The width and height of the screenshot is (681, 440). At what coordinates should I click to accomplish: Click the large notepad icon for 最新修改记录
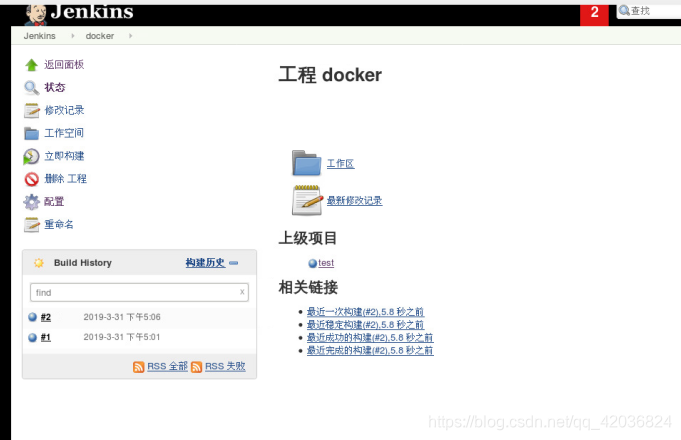307,200
